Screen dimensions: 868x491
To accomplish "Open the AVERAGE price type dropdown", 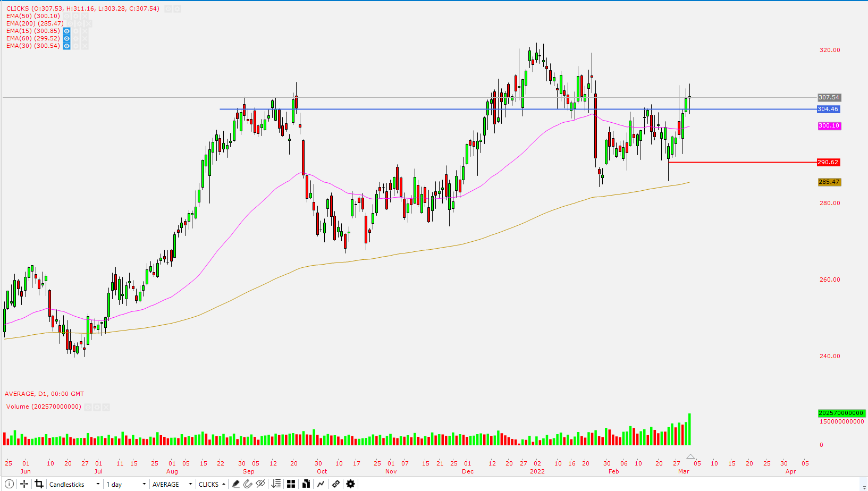I will [x=172, y=484].
